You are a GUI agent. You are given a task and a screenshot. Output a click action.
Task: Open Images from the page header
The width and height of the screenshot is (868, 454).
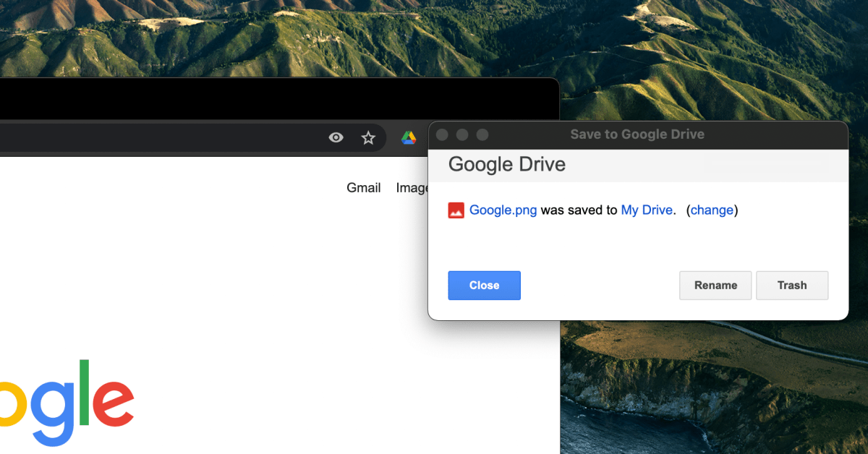(x=414, y=187)
